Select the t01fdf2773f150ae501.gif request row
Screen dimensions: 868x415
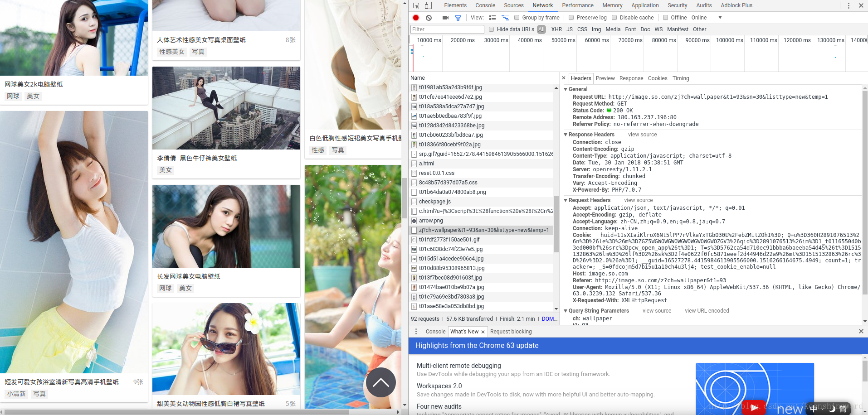coord(481,240)
